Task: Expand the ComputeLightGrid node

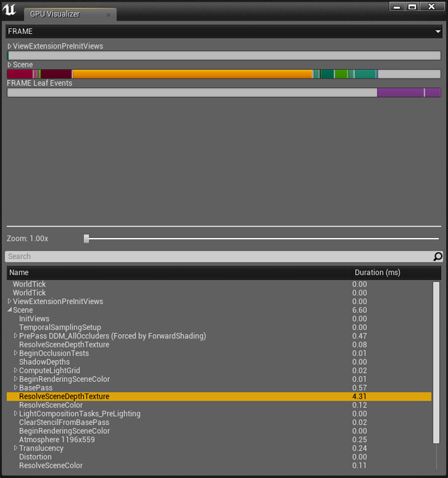Action: 15,370
